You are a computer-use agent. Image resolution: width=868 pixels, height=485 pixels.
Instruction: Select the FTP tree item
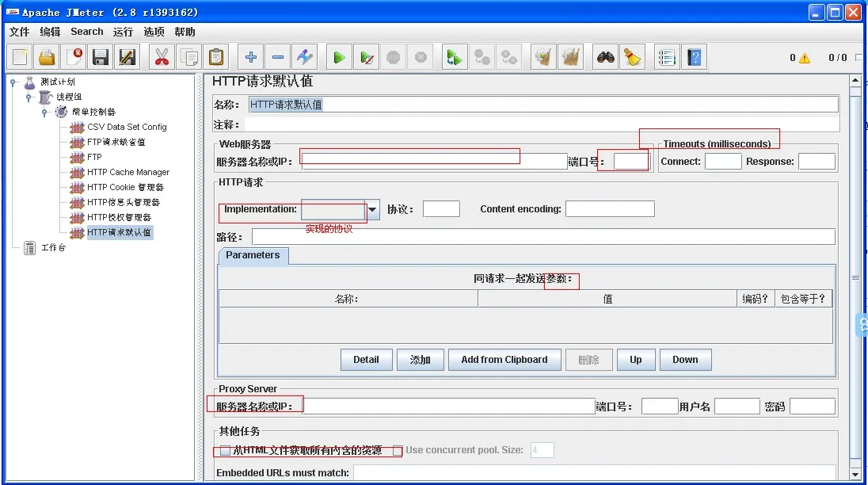(95, 157)
